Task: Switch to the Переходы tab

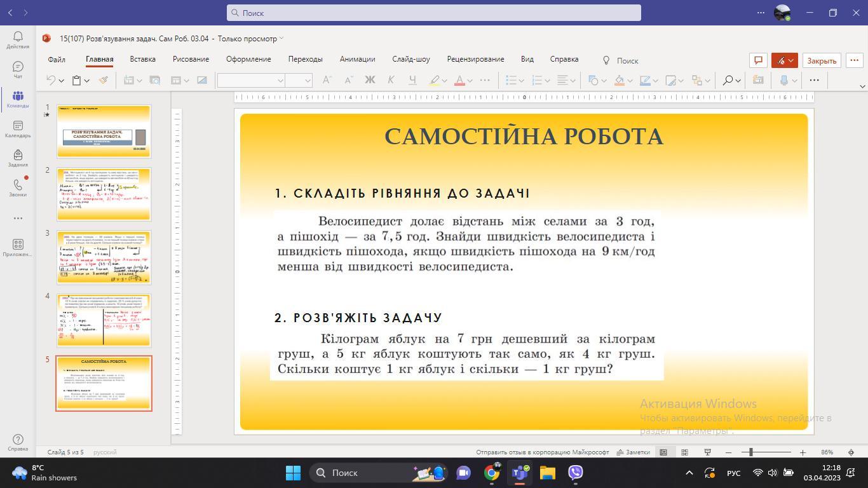Action: 306,59
